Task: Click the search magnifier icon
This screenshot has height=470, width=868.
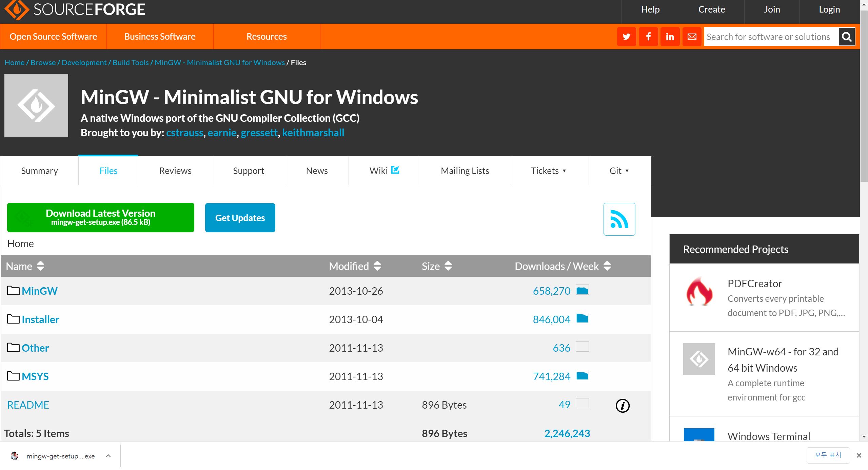Action: tap(847, 37)
